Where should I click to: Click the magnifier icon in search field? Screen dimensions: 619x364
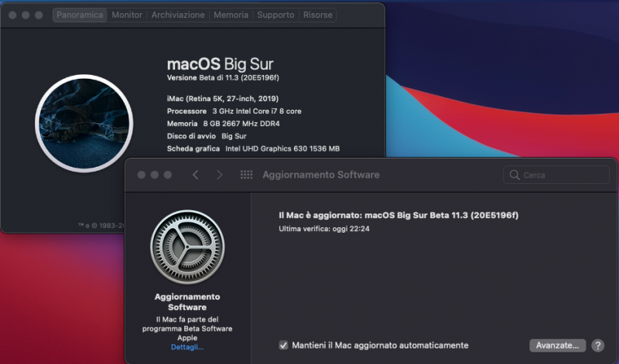point(515,175)
